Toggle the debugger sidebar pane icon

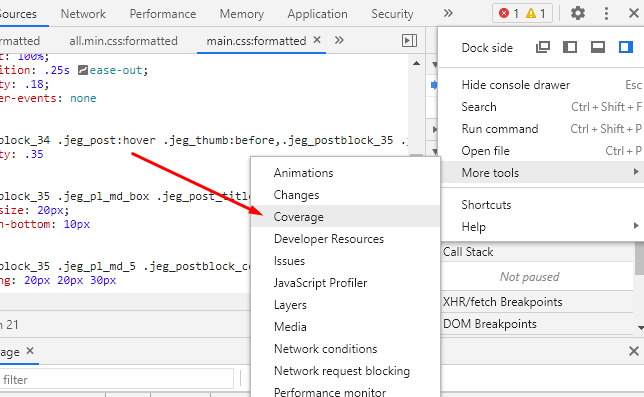[409, 41]
